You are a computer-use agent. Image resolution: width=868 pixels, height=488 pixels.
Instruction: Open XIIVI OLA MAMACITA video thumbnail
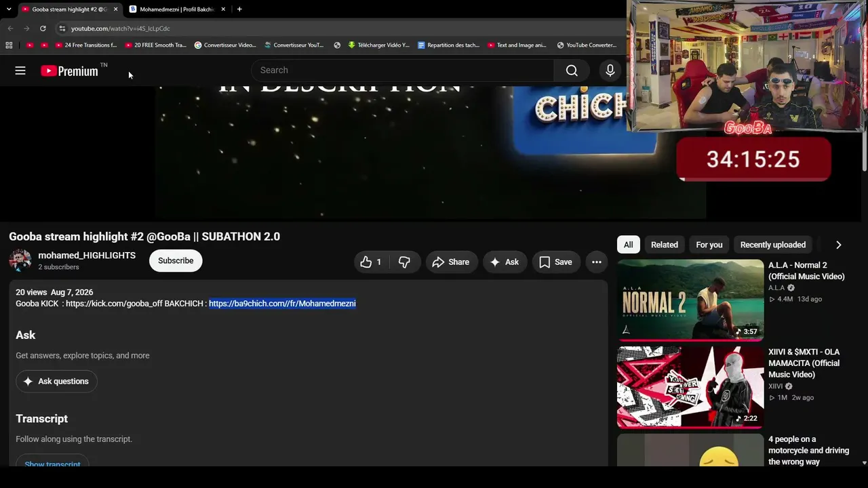(x=690, y=387)
